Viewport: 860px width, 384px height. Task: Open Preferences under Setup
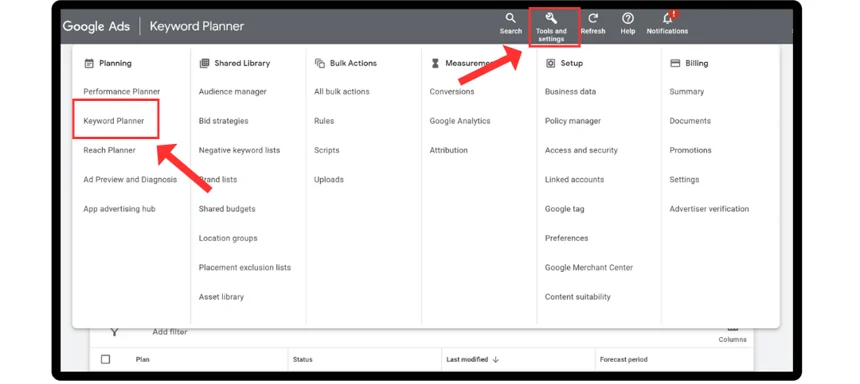(566, 238)
